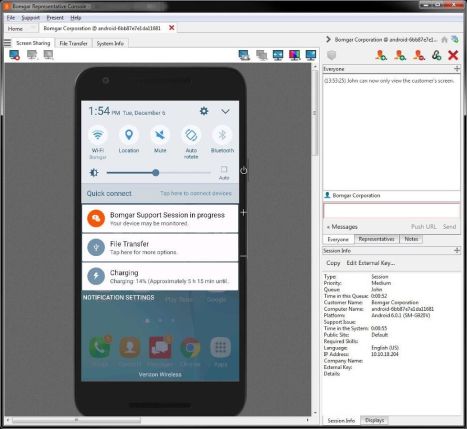Viewport: 467px width, 429px height.
Task: Tap Quick connect on the phone
Action: (109, 193)
